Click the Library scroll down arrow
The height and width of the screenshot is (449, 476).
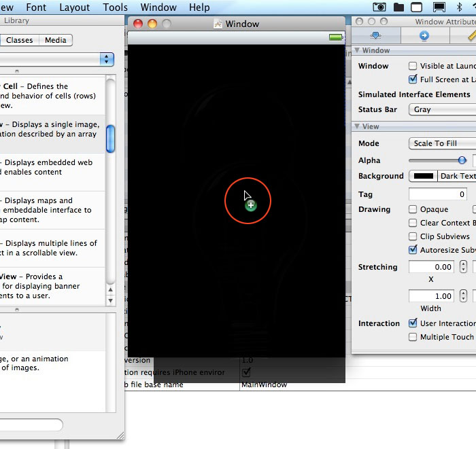pos(110,301)
